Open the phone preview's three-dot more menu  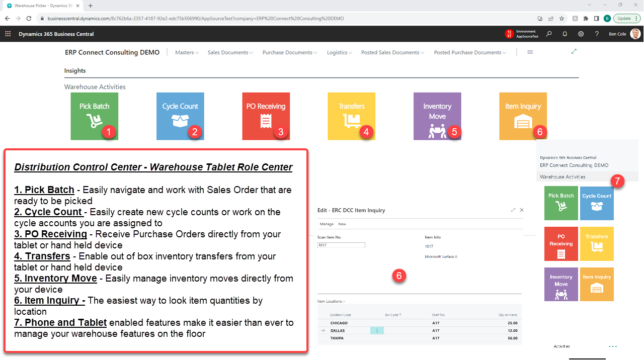(612, 346)
